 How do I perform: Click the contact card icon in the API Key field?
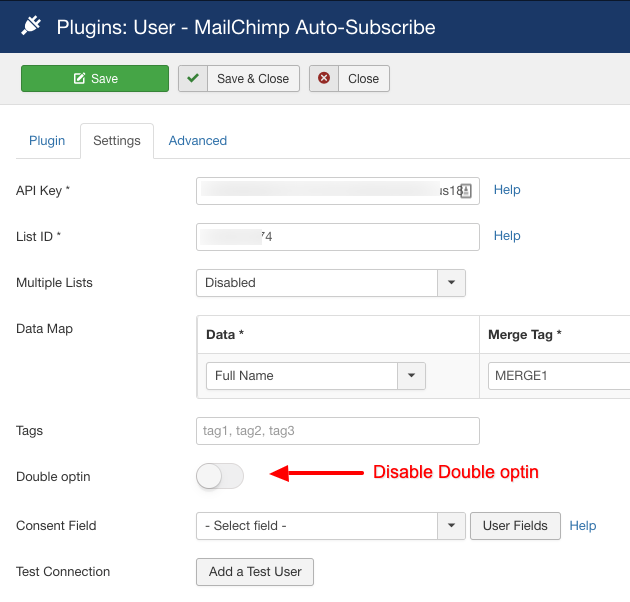(x=466, y=191)
